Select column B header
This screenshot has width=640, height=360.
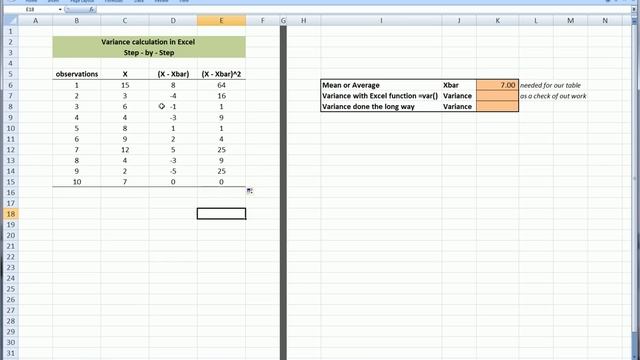tap(77, 20)
